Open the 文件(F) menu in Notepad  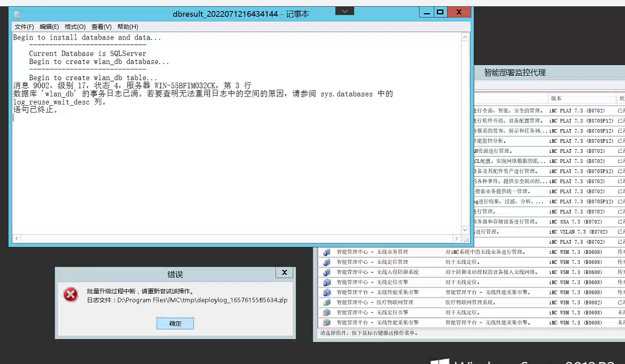tap(24, 27)
